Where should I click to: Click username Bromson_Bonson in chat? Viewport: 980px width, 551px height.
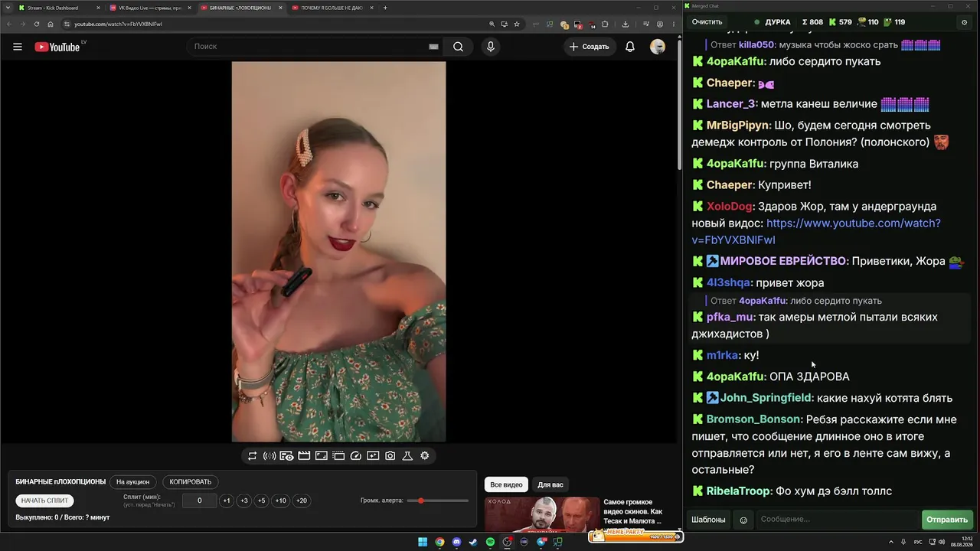tap(755, 419)
